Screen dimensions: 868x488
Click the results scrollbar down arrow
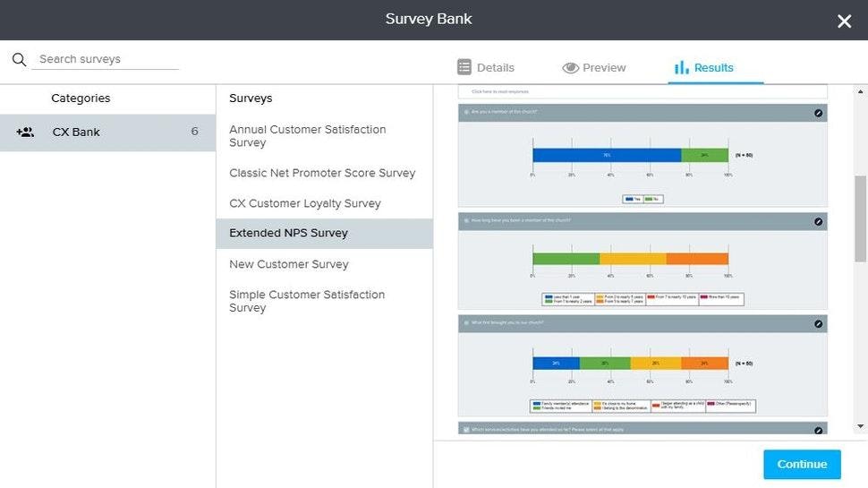point(860,427)
